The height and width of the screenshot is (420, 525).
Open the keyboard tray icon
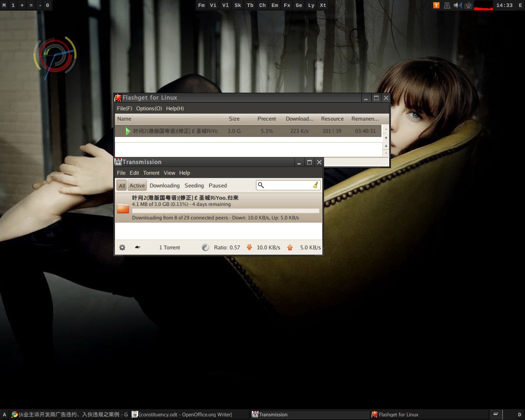[x=468, y=5]
